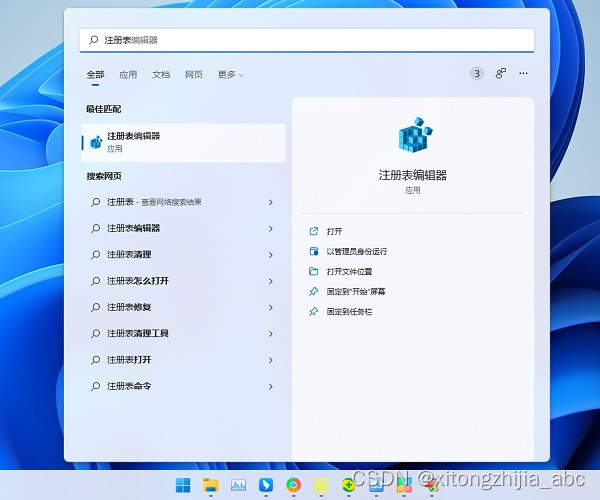Viewport: 600px width, 500px height.
Task: Expand chevron next to 注册表打开
Action: click(x=271, y=360)
